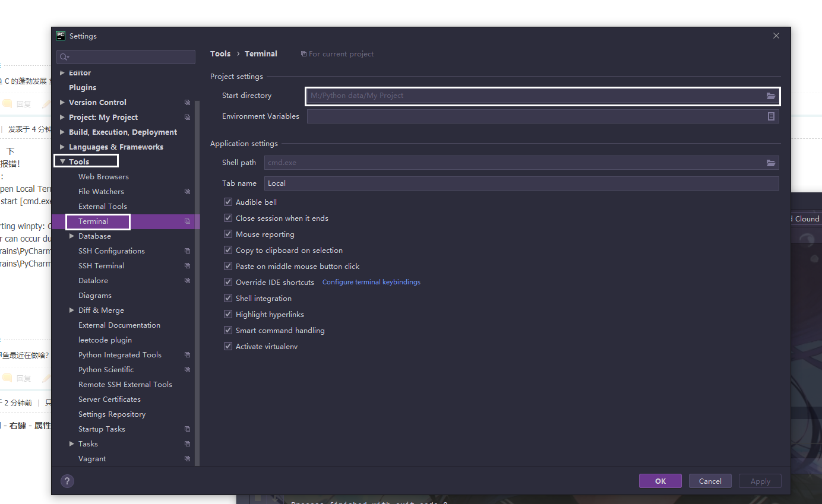Click the PyCharm logo in Settings title bar
822x504 pixels.
click(61, 36)
